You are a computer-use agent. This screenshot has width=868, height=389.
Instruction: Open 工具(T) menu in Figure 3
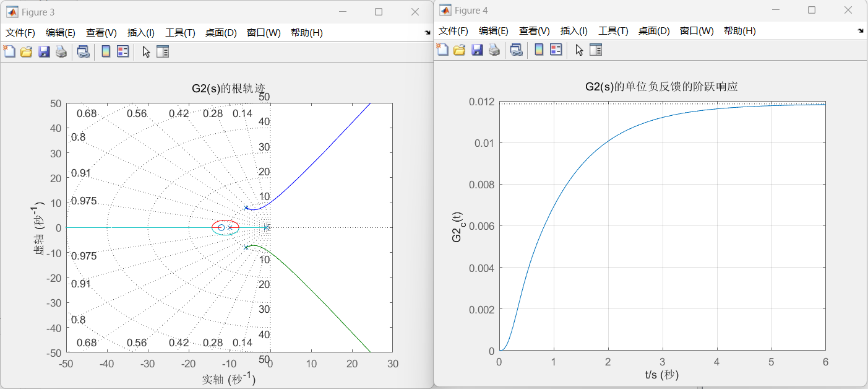pyautogui.click(x=180, y=33)
